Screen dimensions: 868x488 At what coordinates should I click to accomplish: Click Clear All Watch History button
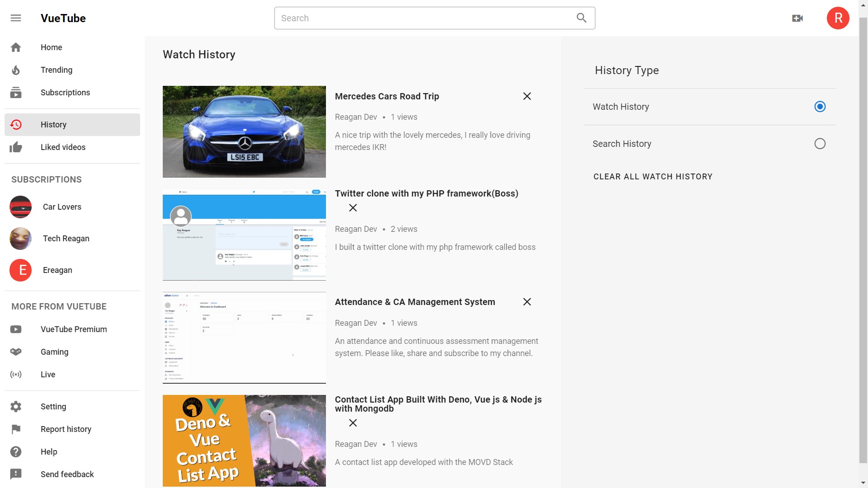click(653, 177)
